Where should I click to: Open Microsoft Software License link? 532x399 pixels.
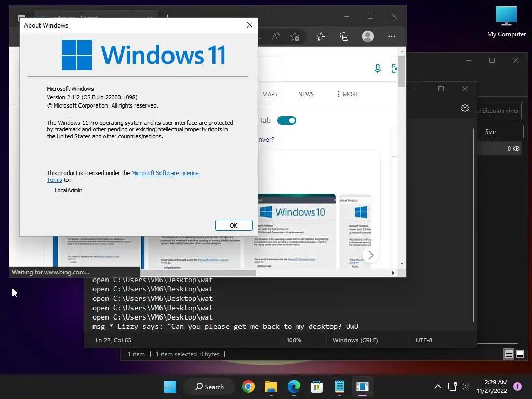click(165, 173)
